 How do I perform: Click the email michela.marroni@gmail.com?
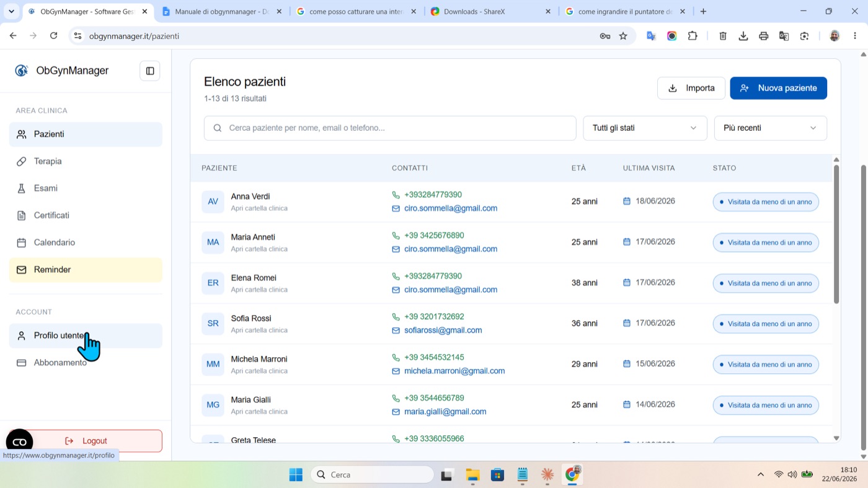pyautogui.click(x=454, y=371)
